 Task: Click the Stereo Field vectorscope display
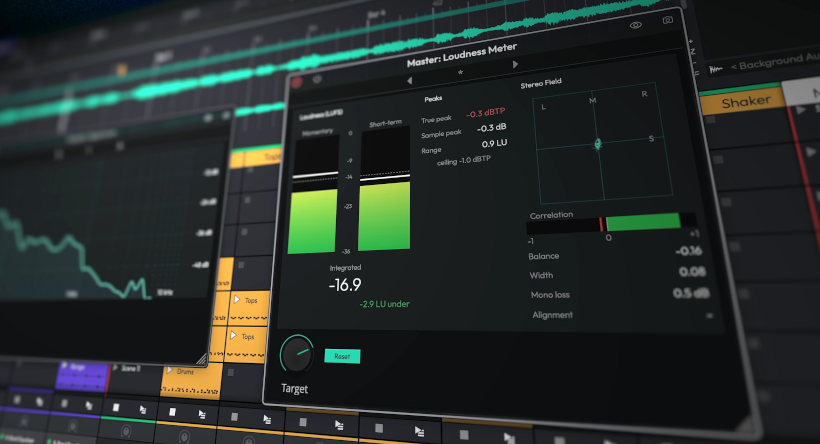[602, 143]
